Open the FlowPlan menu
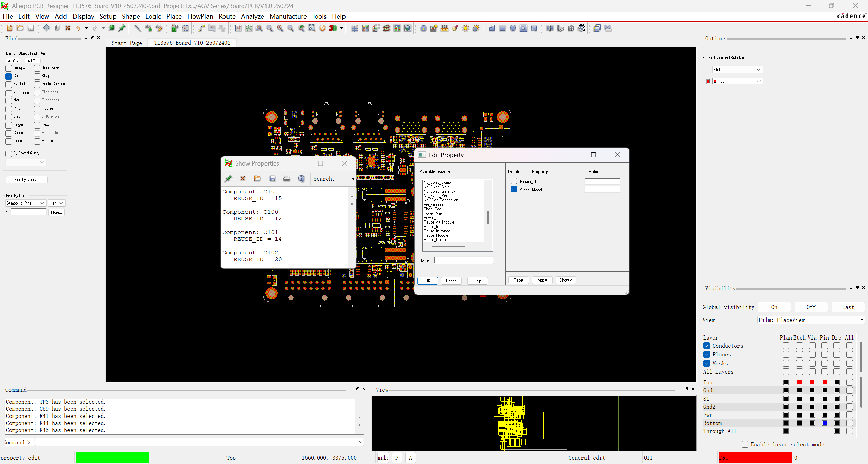The width and height of the screenshot is (868, 464). pos(200,16)
